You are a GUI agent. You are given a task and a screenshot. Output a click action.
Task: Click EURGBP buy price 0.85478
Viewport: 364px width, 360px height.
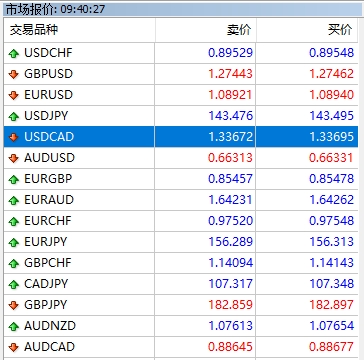click(332, 179)
